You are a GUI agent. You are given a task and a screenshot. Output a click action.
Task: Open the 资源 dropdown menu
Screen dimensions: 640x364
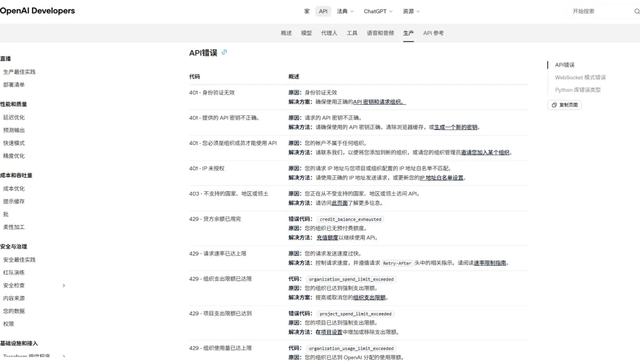[411, 11]
